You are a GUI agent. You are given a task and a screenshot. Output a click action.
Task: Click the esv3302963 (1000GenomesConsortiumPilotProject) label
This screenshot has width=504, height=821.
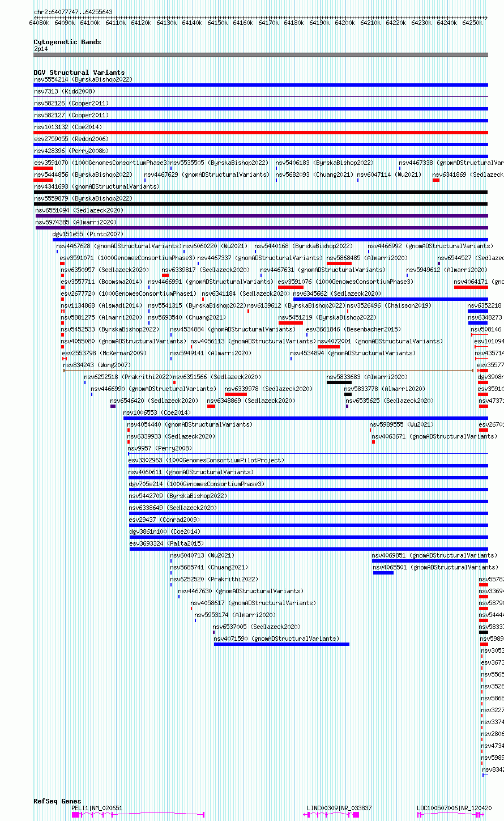pyautogui.click(x=206, y=460)
